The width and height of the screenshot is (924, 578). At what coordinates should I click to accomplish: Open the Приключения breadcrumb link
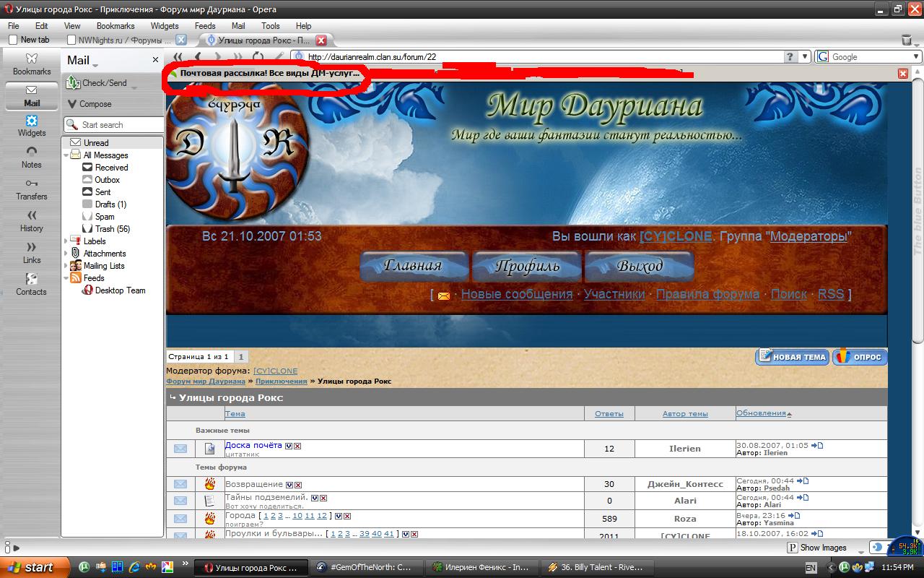[x=281, y=381]
